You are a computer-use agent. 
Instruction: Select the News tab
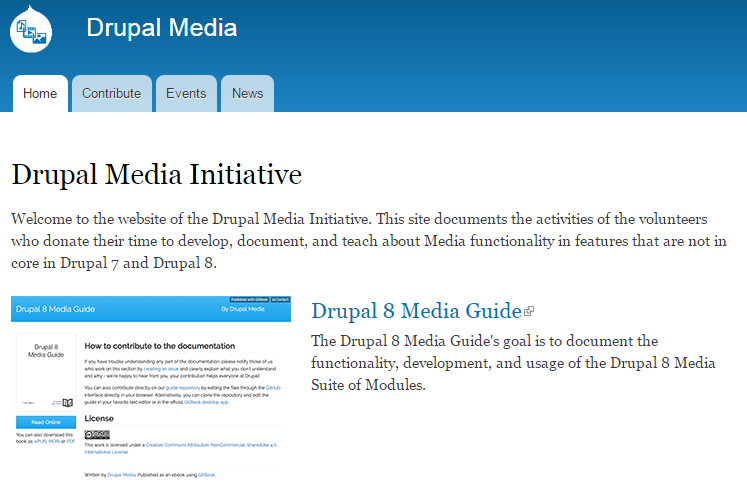(247, 93)
